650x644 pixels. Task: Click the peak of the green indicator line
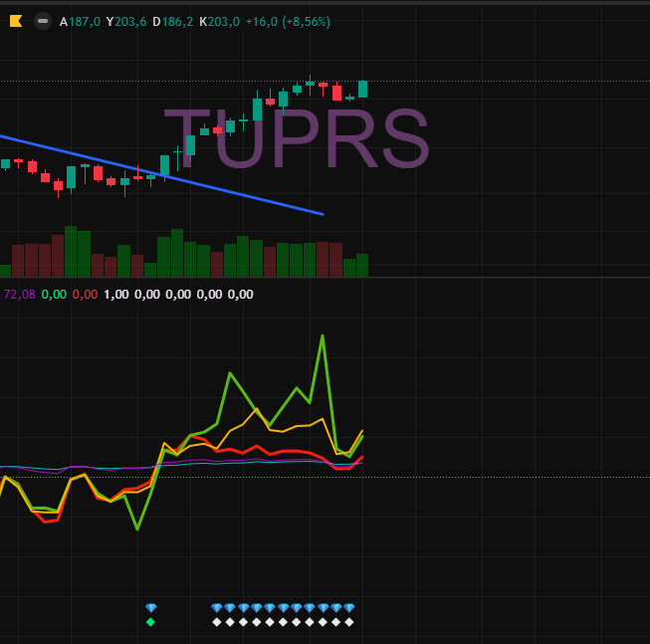coord(323,335)
